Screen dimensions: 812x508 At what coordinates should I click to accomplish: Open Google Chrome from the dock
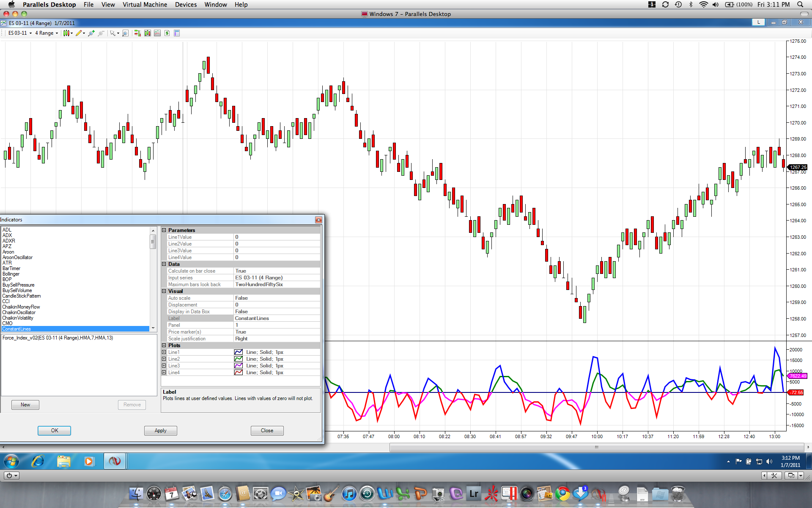(x=562, y=494)
